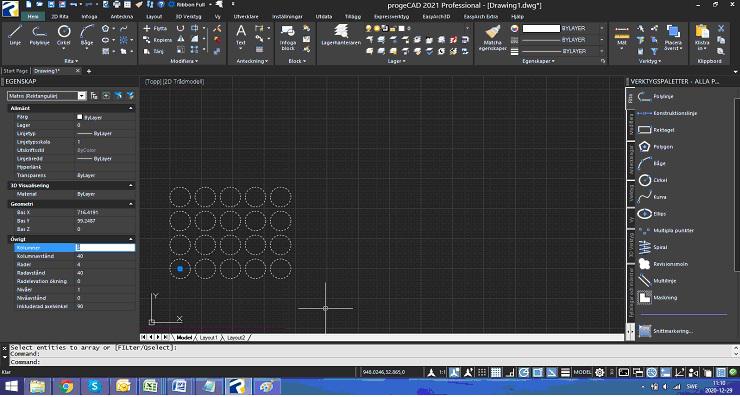Collapse the Geometri section
The width and height of the screenshot is (740, 397).
point(131,204)
